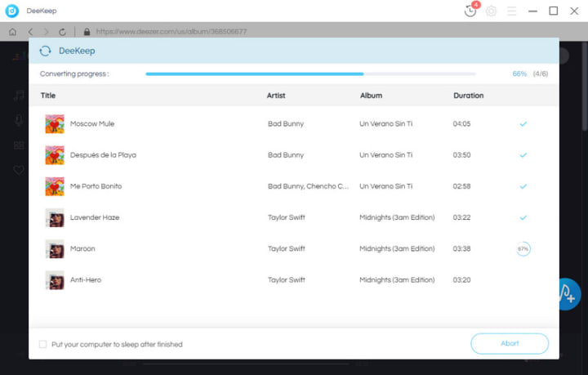This screenshot has width=588, height=375.
Task: Click the Maroon 67% progress circle
Action: point(523,248)
